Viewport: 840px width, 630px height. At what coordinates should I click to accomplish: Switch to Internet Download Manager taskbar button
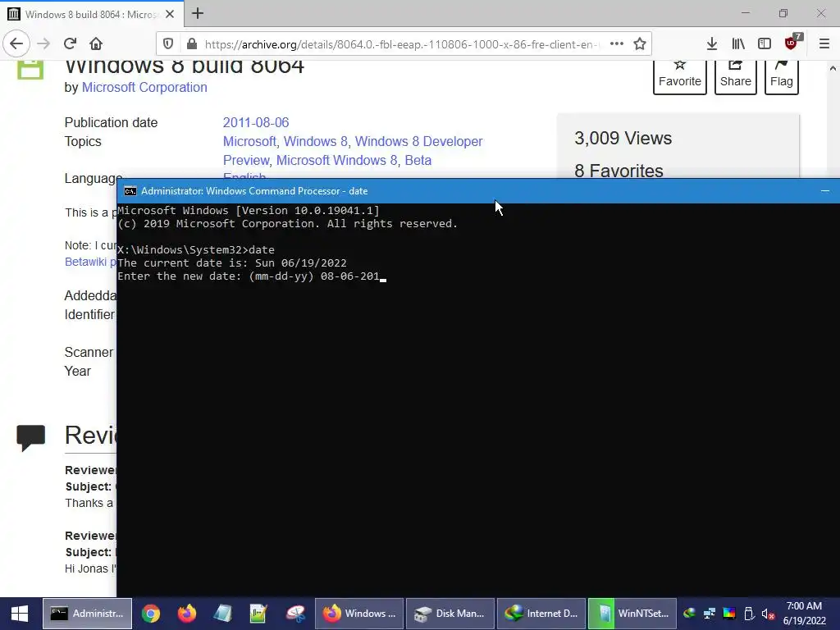pyautogui.click(x=541, y=614)
